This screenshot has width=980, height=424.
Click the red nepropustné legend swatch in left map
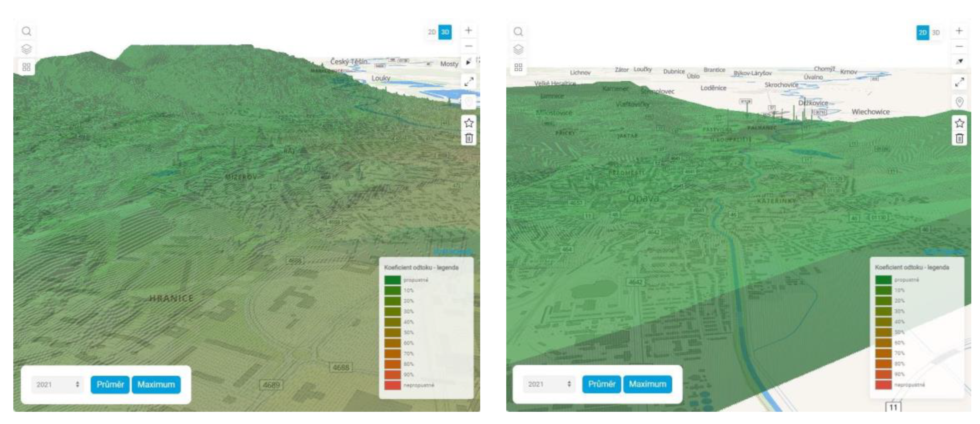click(x=392, y=385)
